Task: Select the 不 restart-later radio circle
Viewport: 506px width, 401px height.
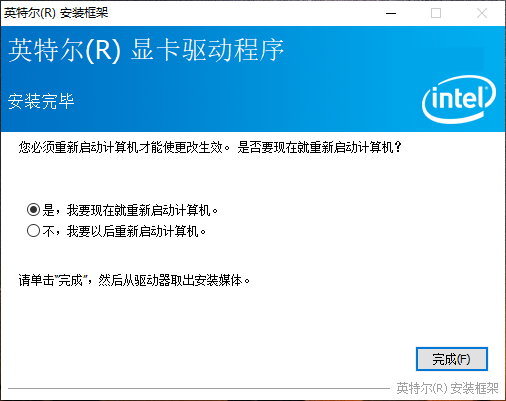Action: click(x=33, y=230)
